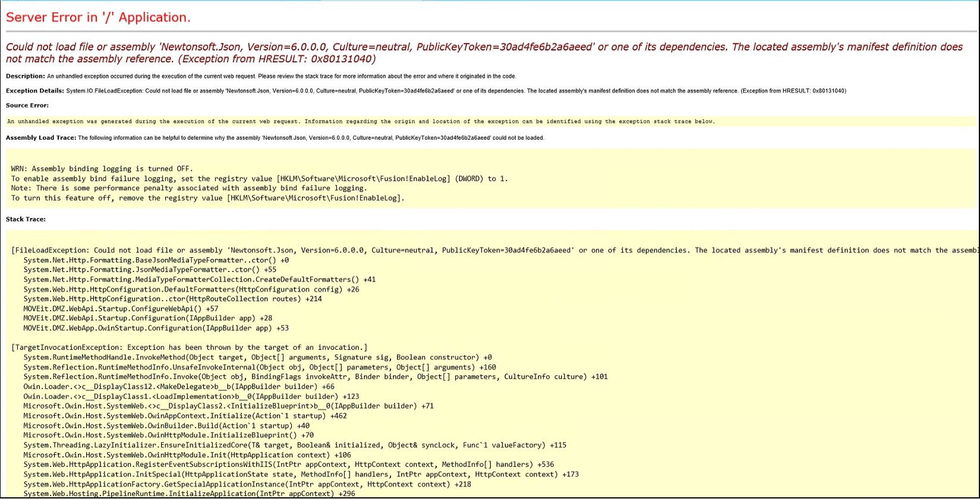Click the "MOVEit.DMZ.WebApp.OwinStartup.Configuration" +53 line
This screenshot has height=499, width=980.
point(156,328)
